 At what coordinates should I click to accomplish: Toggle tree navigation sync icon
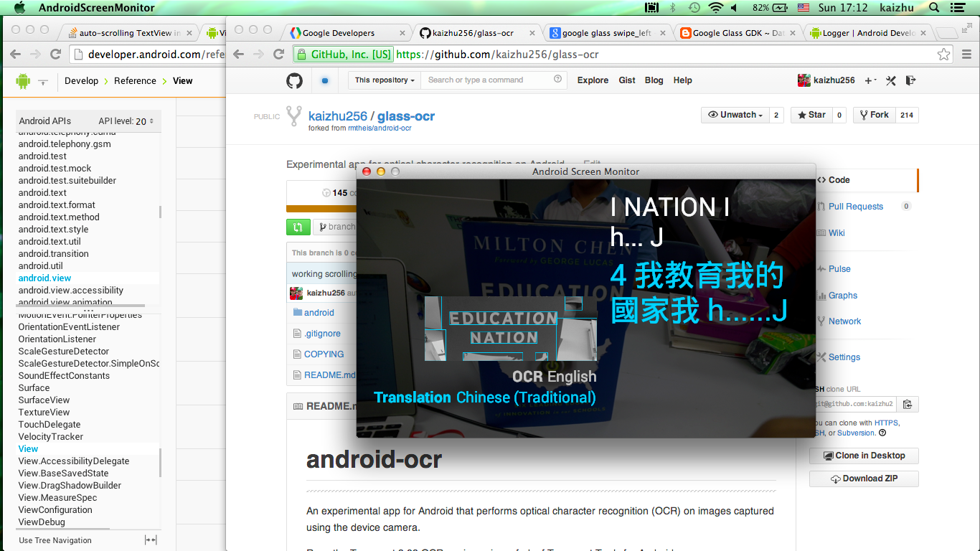[x=151, y=540]
